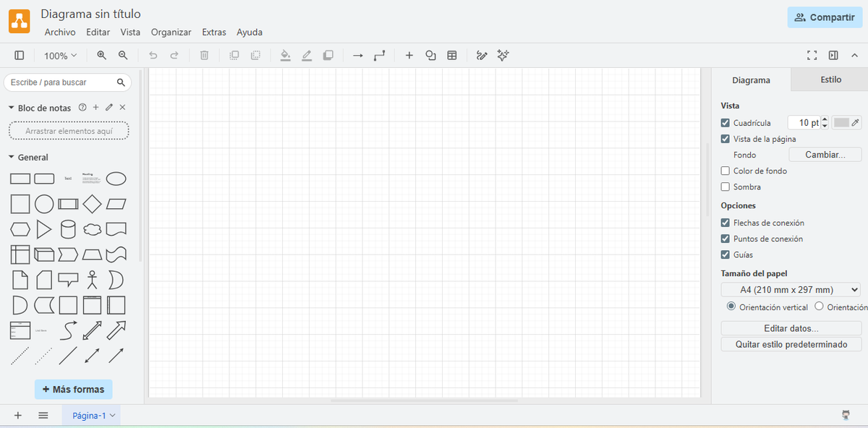Enter fullscreen mode icon
This screenshot has height=428, width=868.
[x=812, y=56]
